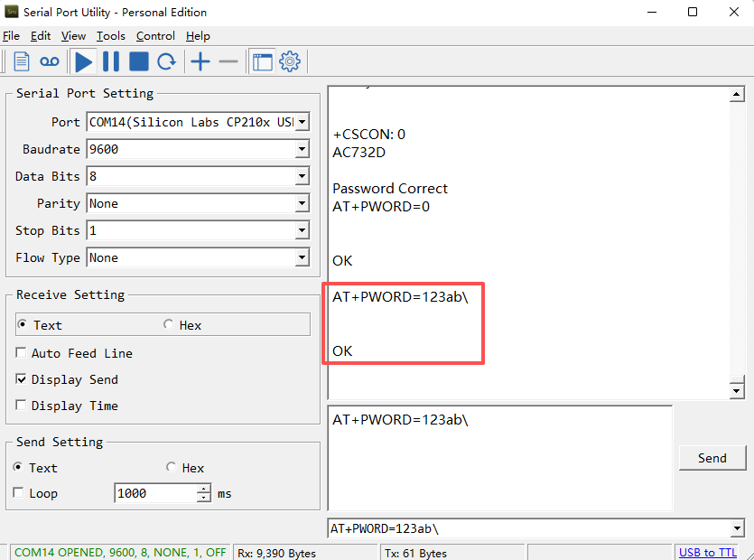Expand the Port dropdown

pos(302,122)
